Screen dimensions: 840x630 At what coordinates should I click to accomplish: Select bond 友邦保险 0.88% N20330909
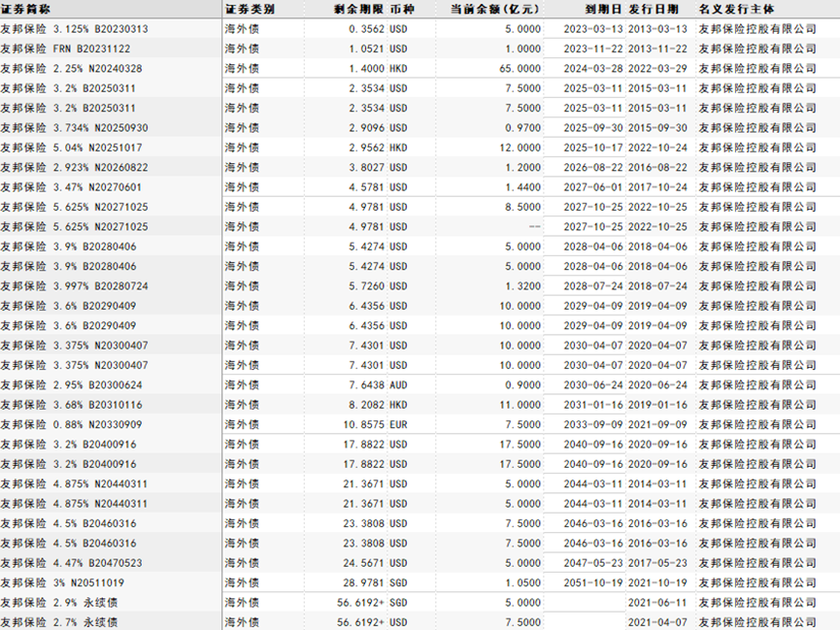71,425
